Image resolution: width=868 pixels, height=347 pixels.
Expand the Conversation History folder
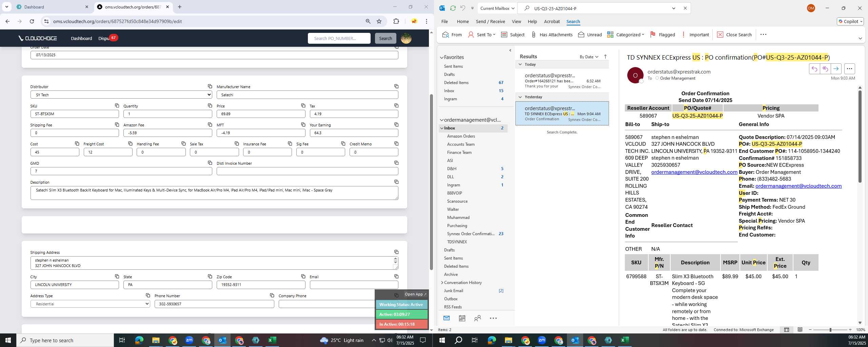point(442,283)
